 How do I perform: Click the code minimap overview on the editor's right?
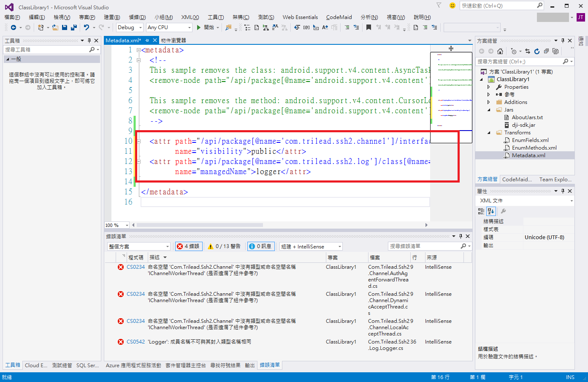click(x=451, y=97)
